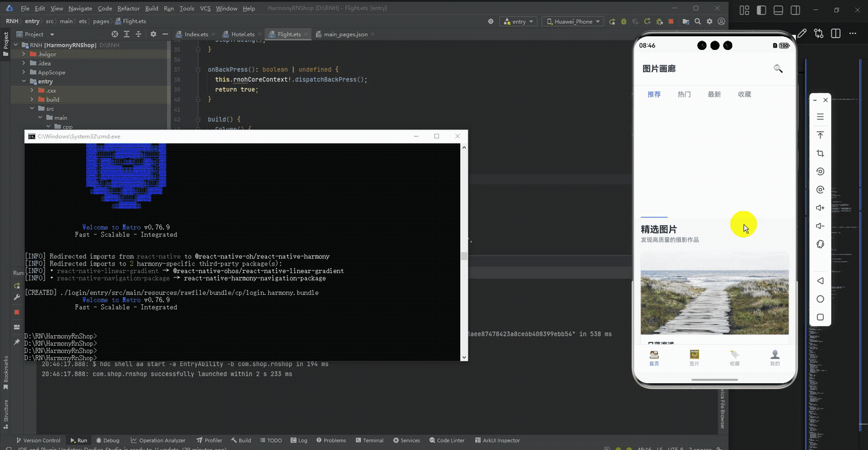Open the user account icon in IDE toolbar
The height and width of the screenshot is (450, 868).
point(722,21)
